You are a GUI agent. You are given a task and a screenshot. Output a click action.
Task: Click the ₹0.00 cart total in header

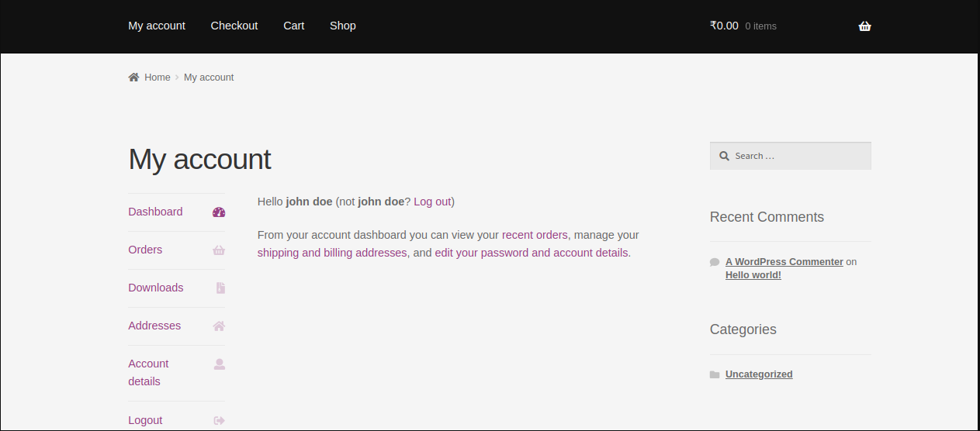point(724,26)
